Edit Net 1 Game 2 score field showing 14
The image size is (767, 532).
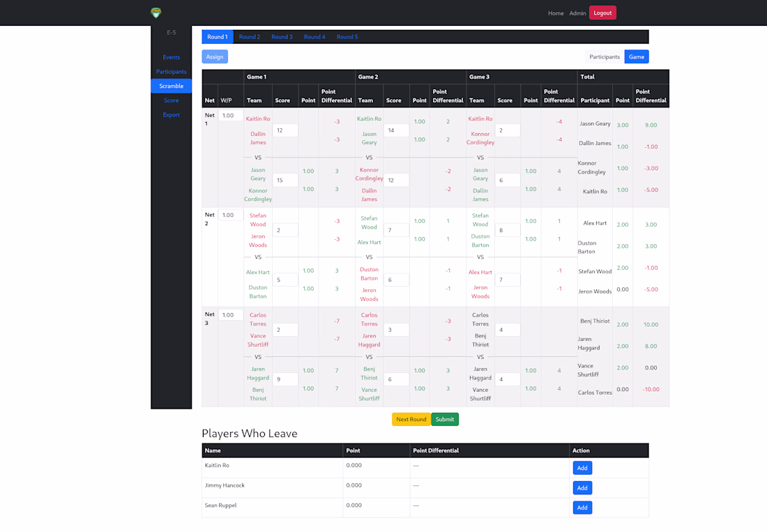(396, 130)
